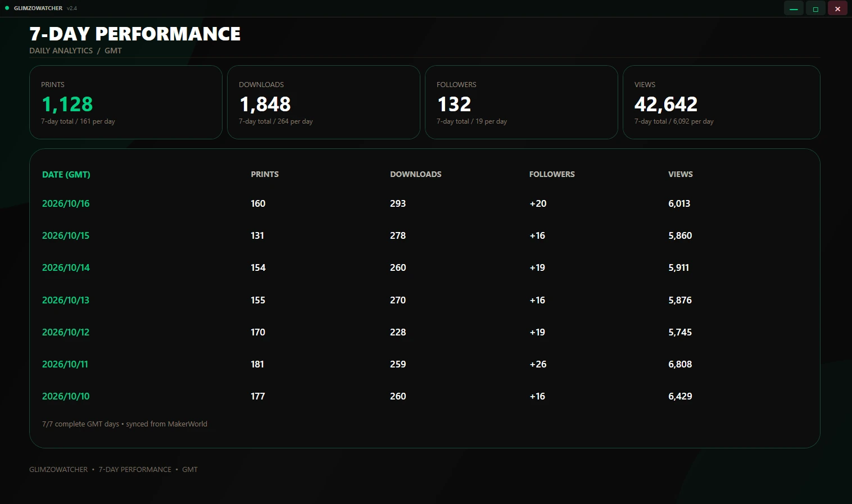852x504 pixels.
Task: Click the '7/7 complete GMT days' sync note
Action: [125, 424]
